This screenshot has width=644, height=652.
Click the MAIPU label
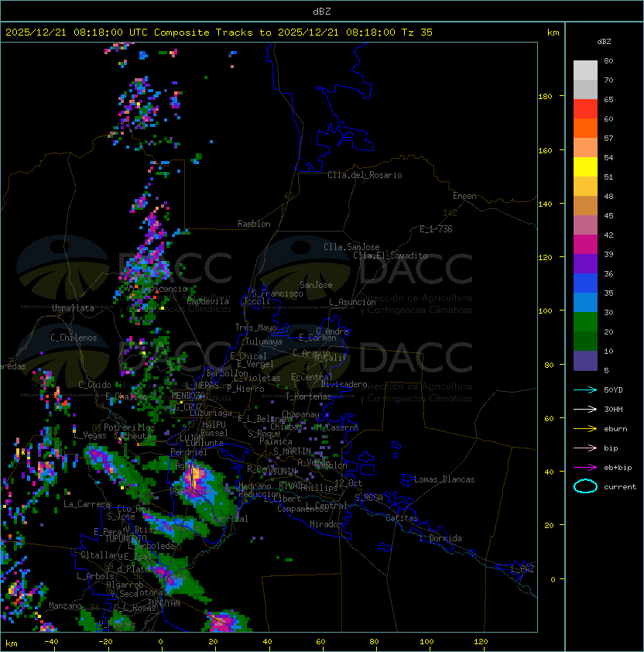coord(214,425)
